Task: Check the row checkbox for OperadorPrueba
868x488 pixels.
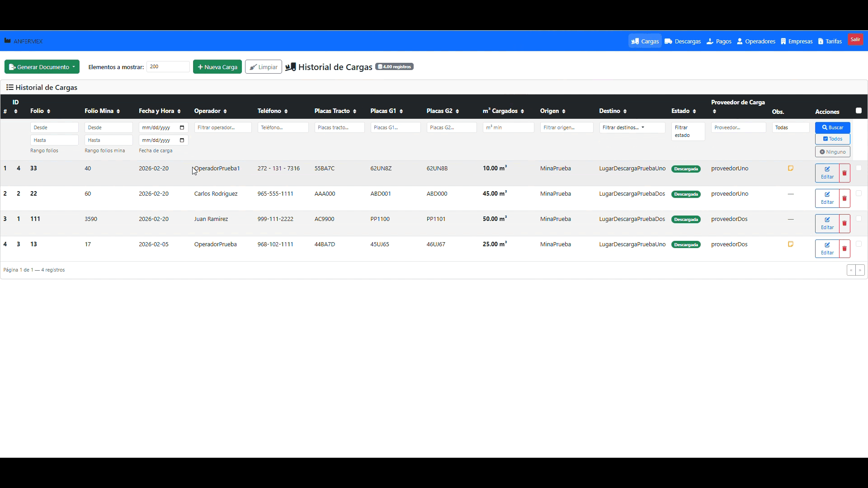Action: 859,244
